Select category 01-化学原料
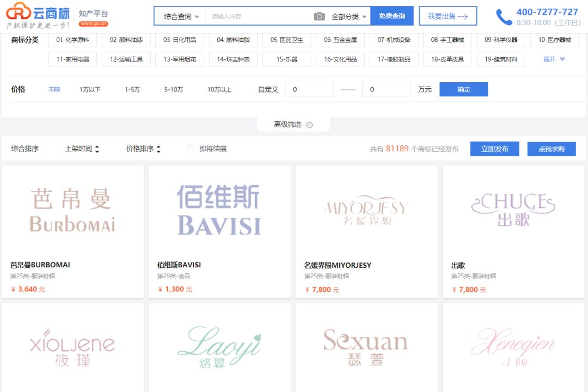The height and width of the screenshot is (392, 588). point(73,40)
